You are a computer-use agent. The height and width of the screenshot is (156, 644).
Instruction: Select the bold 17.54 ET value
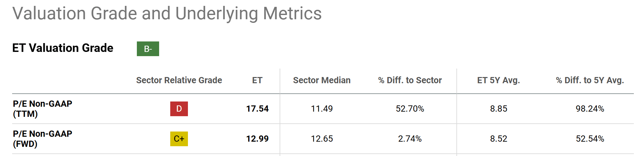tap(257, 109)
